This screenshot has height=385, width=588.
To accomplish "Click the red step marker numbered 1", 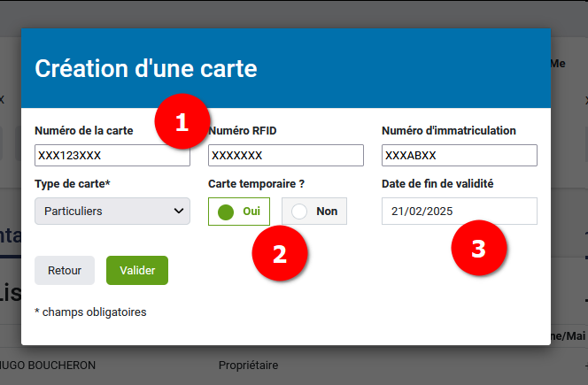I will click(x=182, y=122).
